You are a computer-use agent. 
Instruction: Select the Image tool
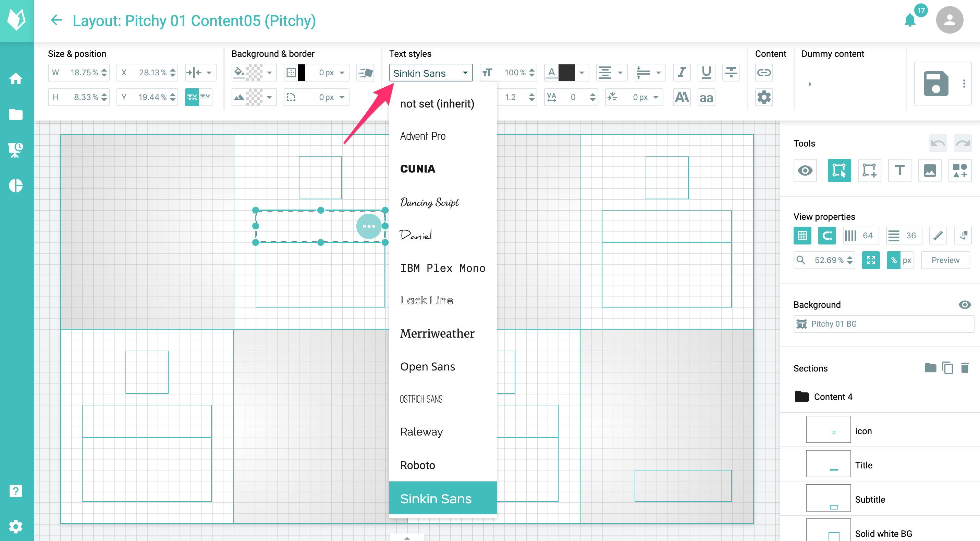[929, 170]
